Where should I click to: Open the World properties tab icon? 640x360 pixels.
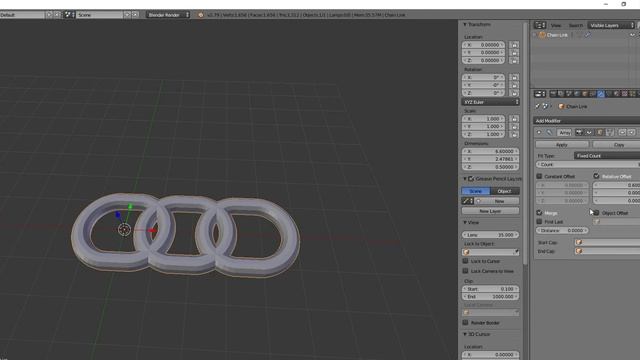[x=576, y=94]
